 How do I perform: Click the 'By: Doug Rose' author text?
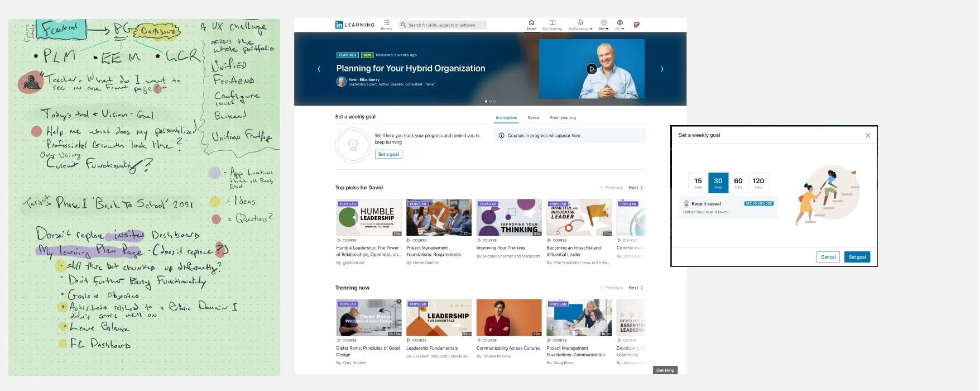tap(560, 363)
